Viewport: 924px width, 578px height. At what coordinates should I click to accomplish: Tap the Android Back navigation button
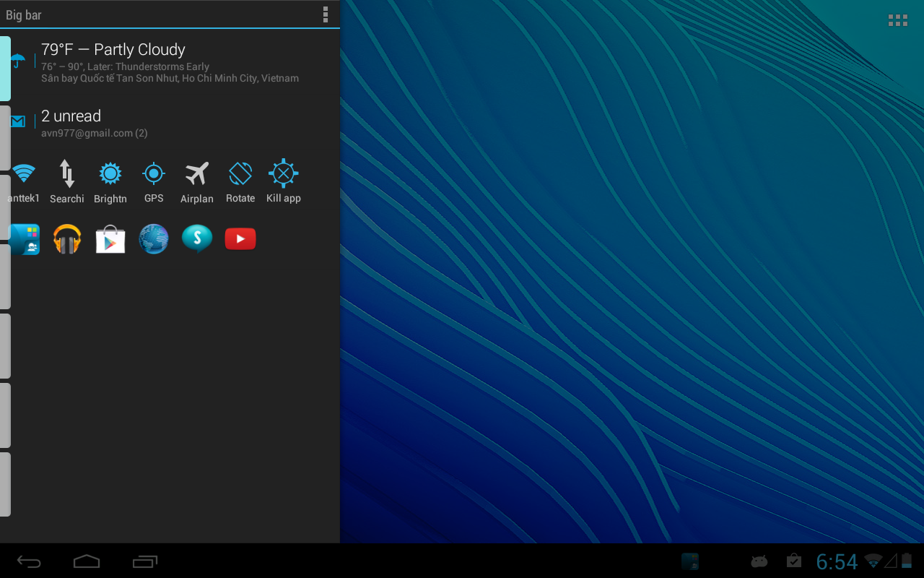(29, 561)
